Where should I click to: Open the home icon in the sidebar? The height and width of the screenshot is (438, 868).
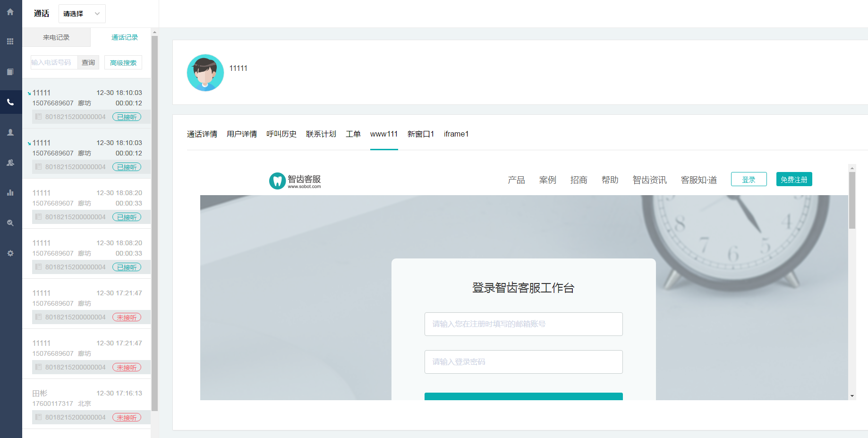(10, 12)
